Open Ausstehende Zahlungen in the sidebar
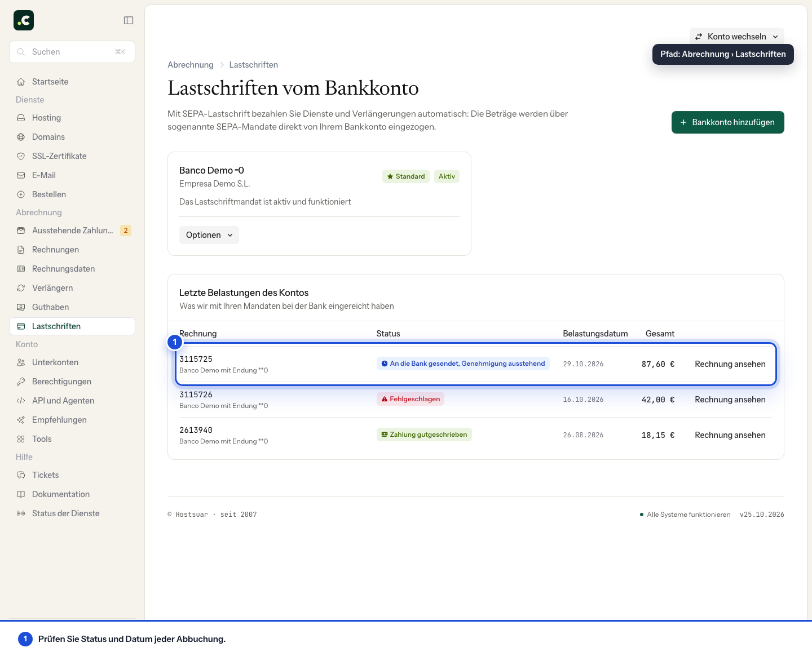812x656 pixels. pos(72,231)
